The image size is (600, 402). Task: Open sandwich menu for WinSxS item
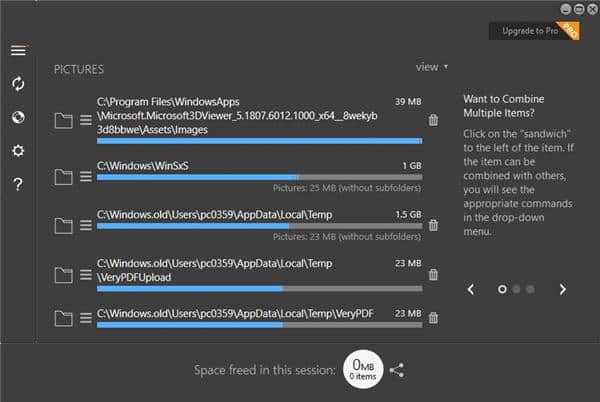86,177
